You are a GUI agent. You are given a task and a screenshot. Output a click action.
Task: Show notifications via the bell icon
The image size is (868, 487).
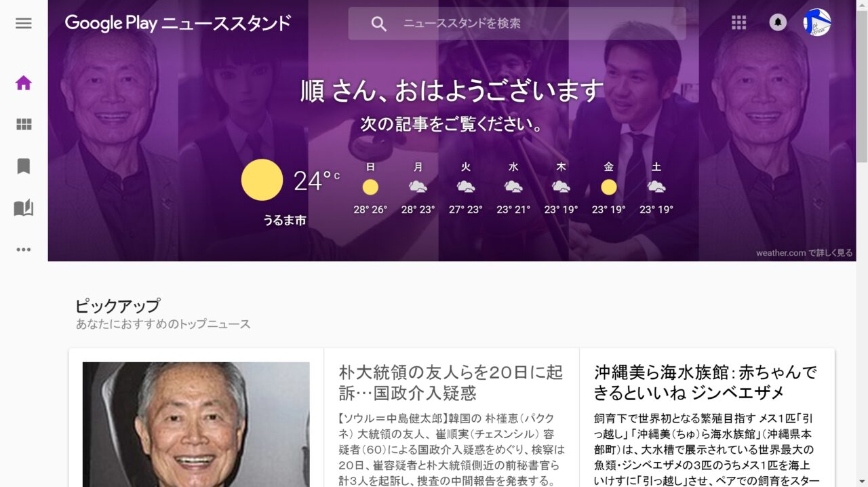(778, 22)
